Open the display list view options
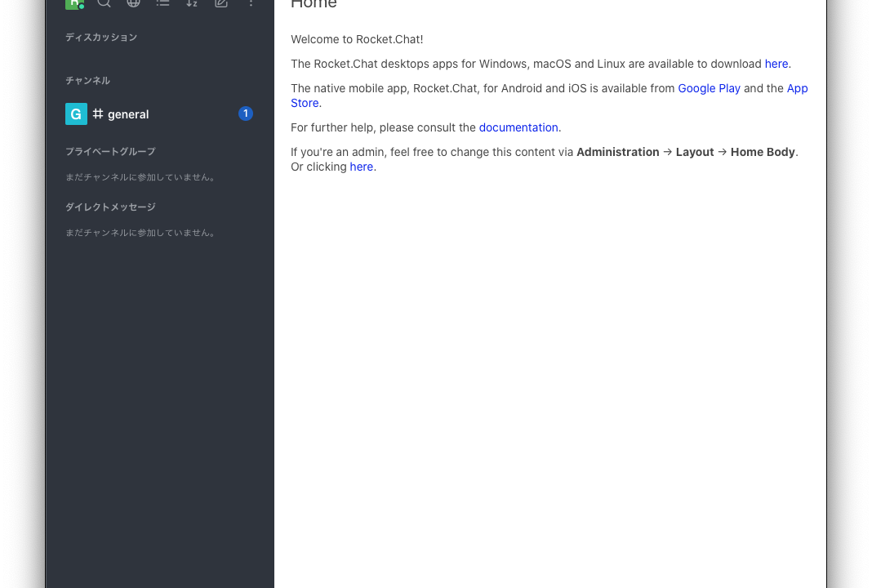This screenshot has height=588, width=872. coord(162,3)
